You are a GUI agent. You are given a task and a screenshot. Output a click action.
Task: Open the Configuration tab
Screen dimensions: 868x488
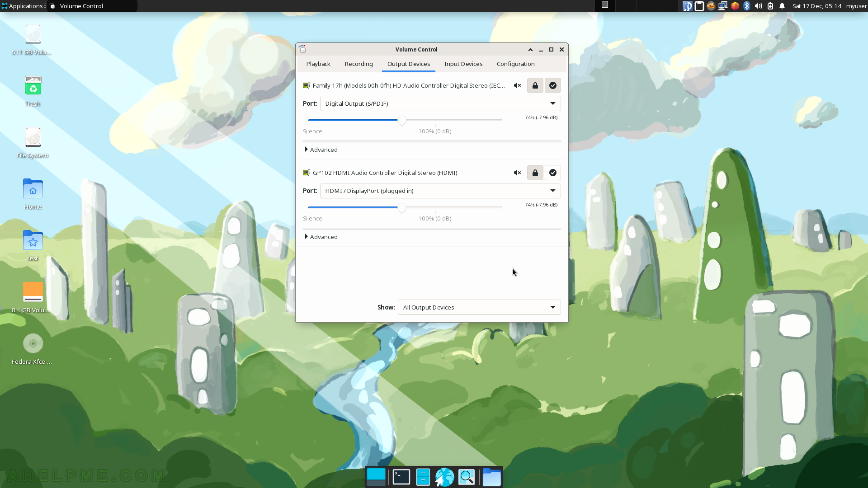[x=516, y=64]
